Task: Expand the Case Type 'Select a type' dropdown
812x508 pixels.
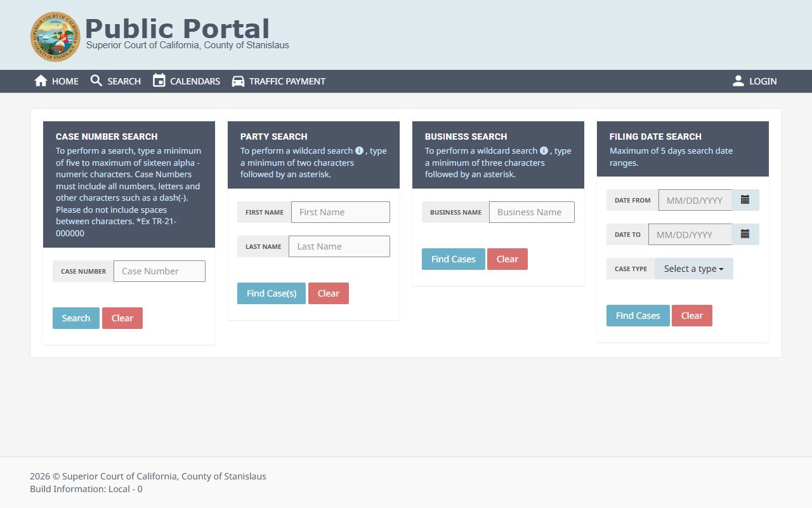Action: tap(694, 269)
